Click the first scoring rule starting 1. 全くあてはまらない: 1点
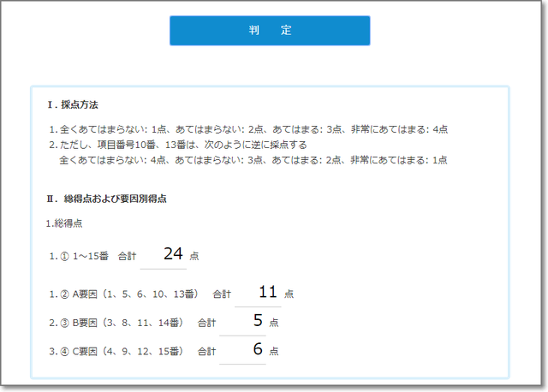This screenshot has height=392, width=548. click(248, 129)
